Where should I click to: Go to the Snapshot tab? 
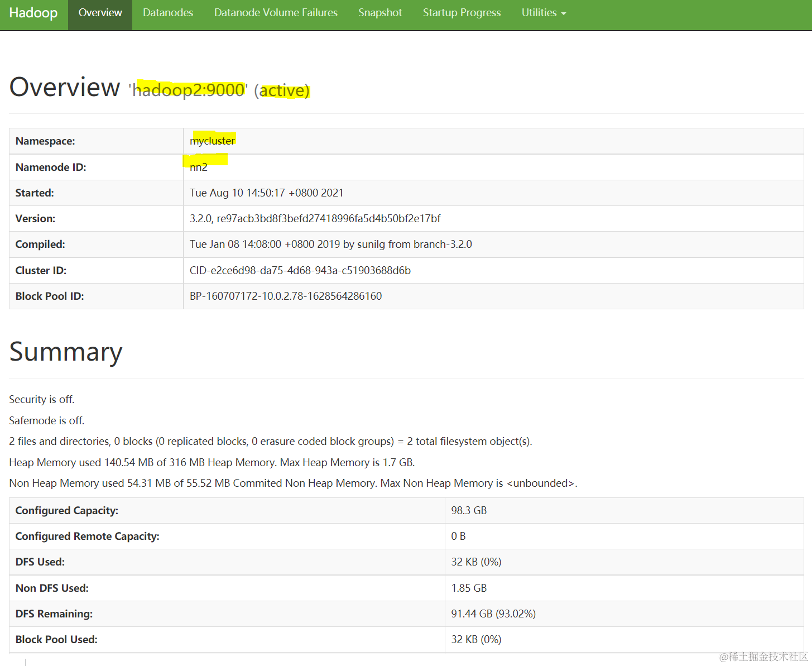(x=380, y=13)
